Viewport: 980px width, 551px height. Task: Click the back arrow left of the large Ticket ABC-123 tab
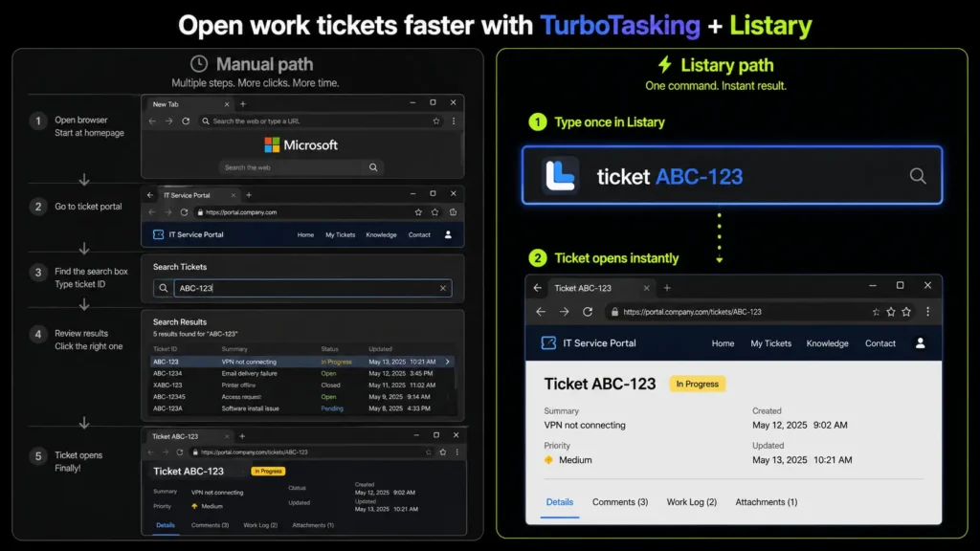pos(538,288)
